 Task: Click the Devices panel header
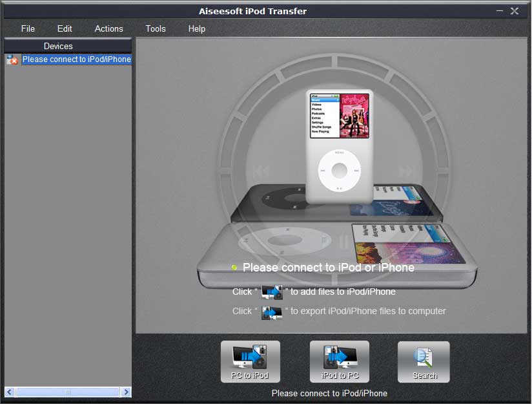tap(58, 46)
